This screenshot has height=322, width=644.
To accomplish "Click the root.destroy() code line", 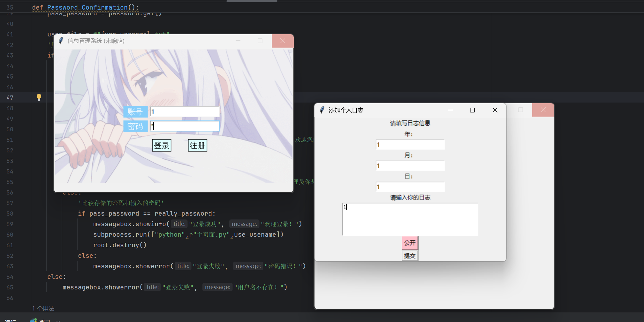I will pos(120,245).
